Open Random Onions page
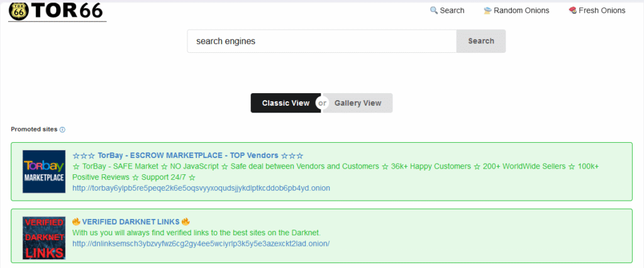The width and height of the screenshot is (644, 268). [516, 11]
